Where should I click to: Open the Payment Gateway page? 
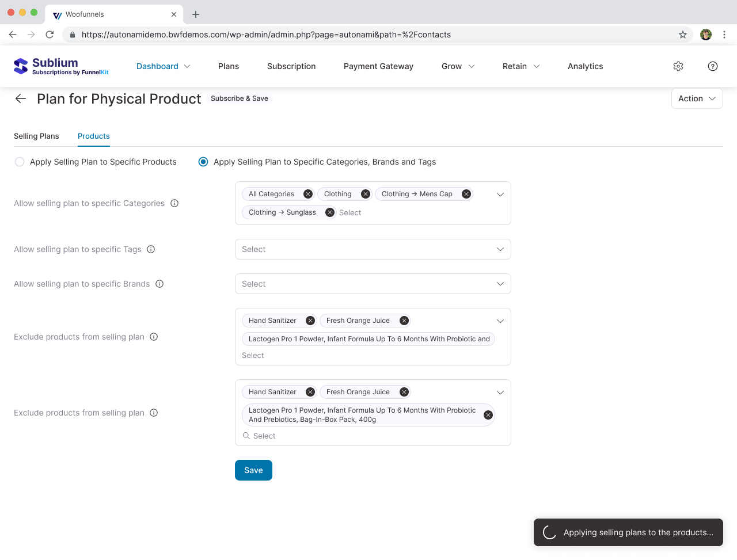(x=378, y=66)
